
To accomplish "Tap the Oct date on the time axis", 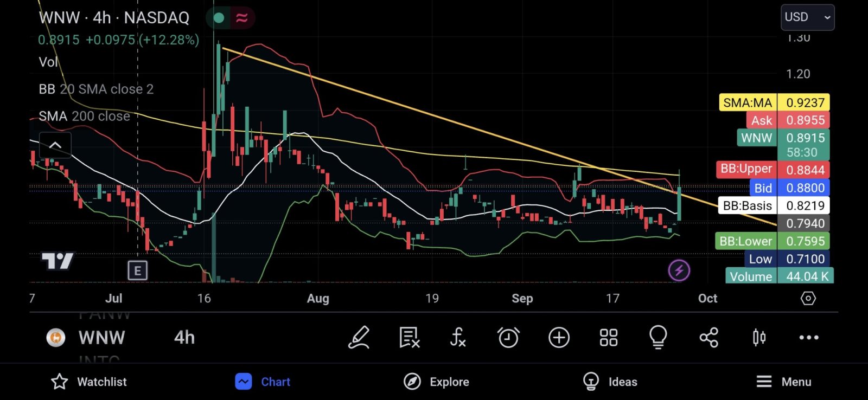I will [707, 299].
